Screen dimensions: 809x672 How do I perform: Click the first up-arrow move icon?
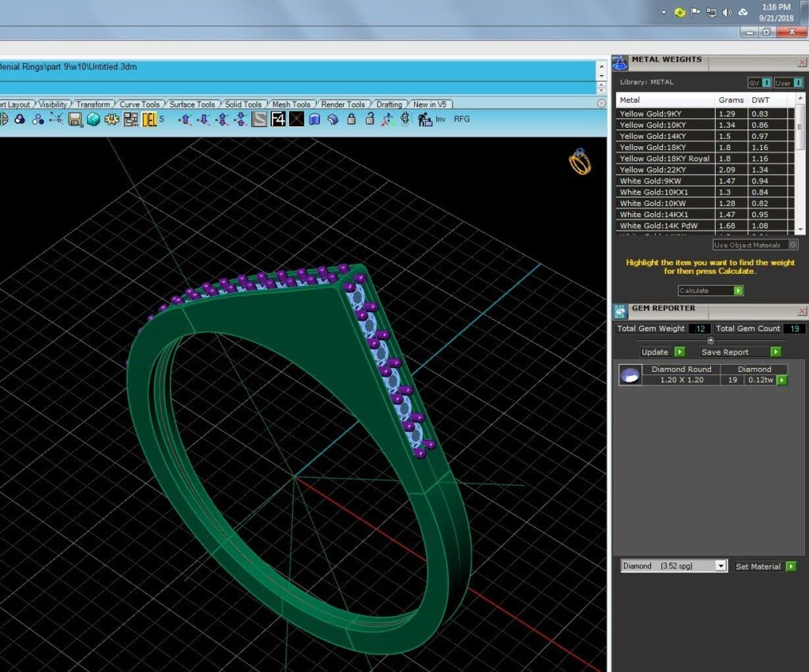point(185,120)
